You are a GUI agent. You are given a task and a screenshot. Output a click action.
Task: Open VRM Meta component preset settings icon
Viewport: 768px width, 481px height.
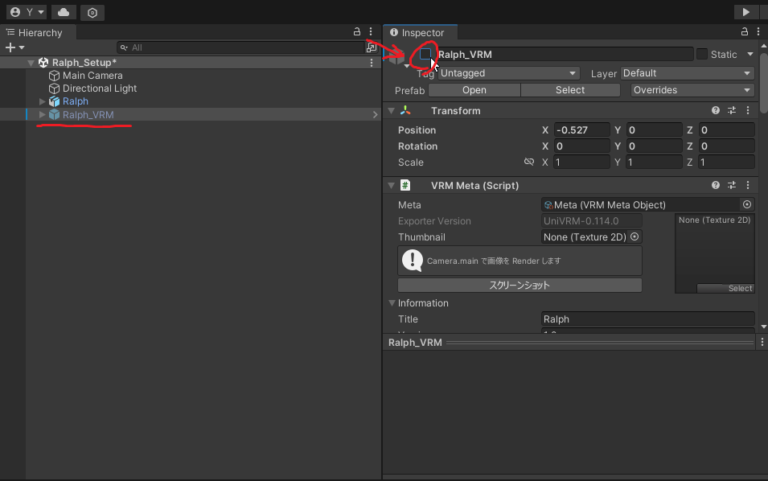click(x=731, y=185)
